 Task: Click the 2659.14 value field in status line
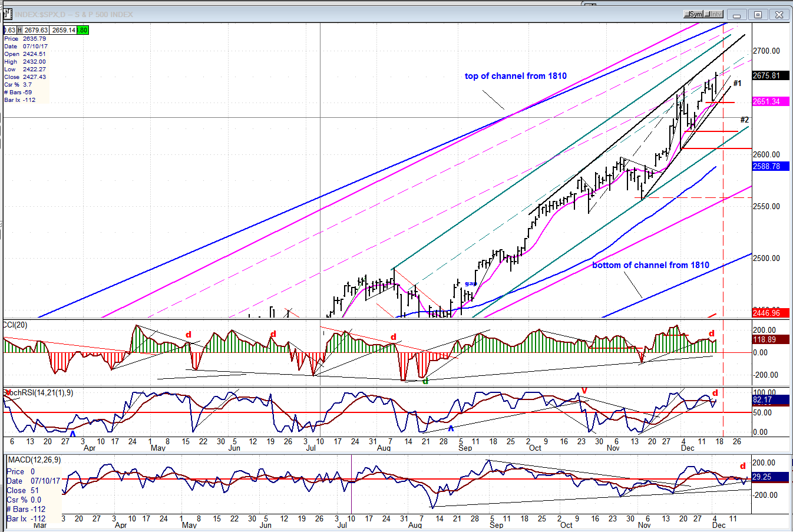(63, 30)
